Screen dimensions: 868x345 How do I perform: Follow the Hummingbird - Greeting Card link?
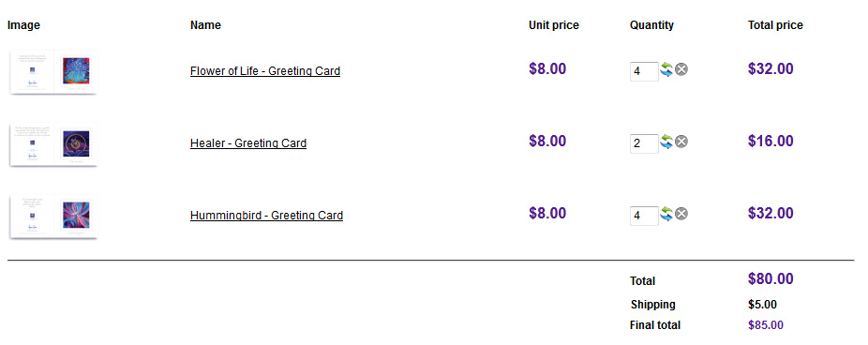[266, 215]
